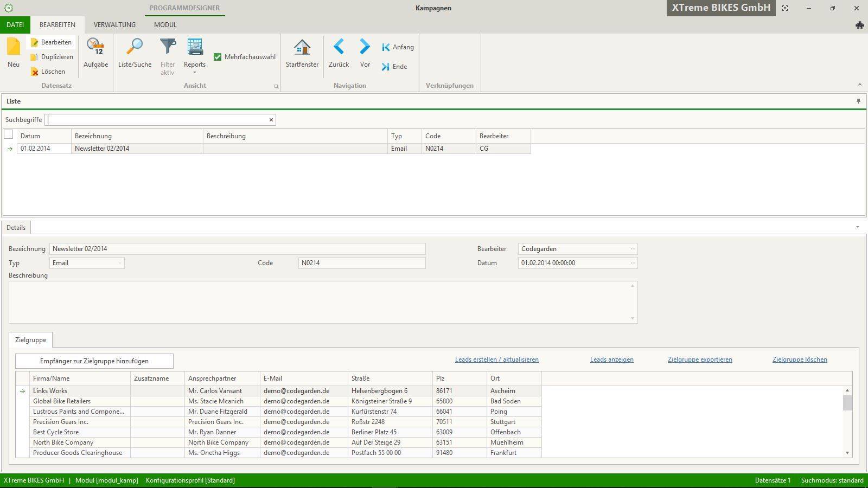Open the Datum field picker
The height and width of the screenshot is (488, 868).
tap(633, 263)
